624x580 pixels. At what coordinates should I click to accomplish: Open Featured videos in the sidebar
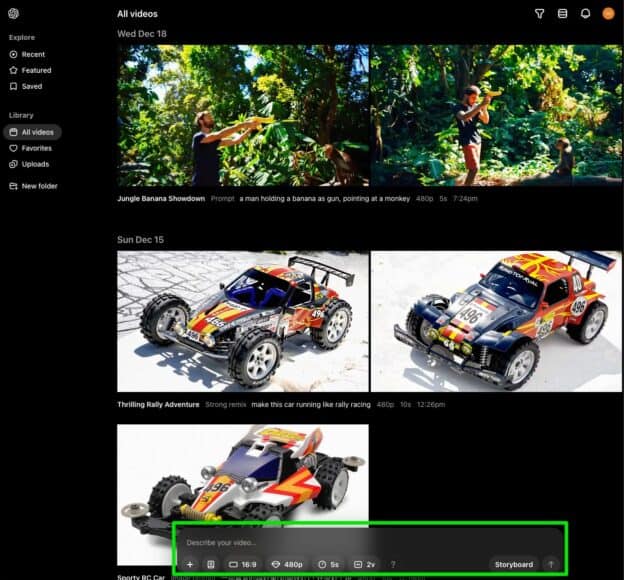point(36,70)
